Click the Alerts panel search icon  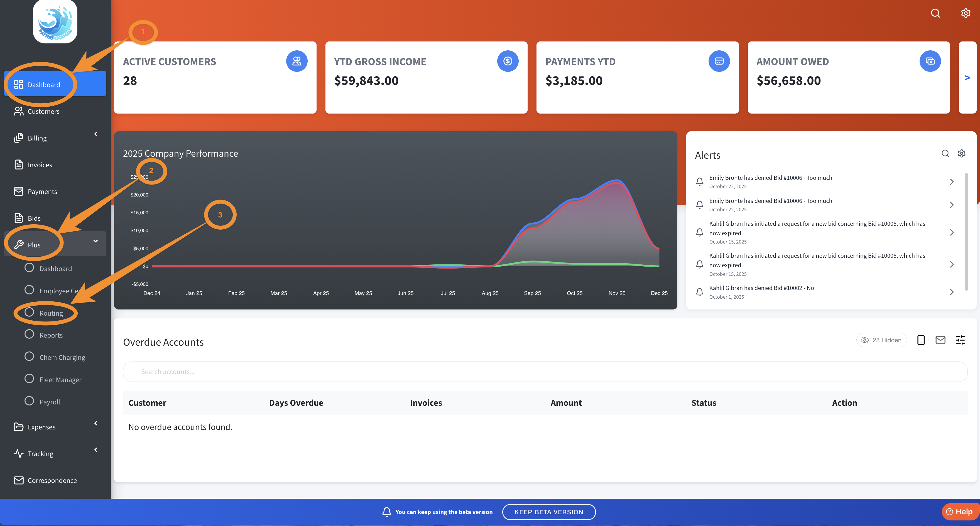point(945,153)
